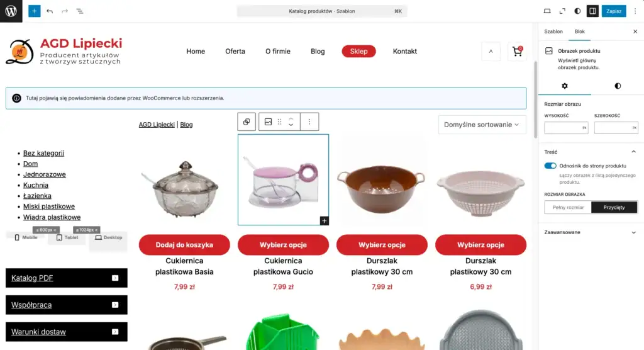Switch to the Szablon tab
Image resolution: width=644 pixels, height=350 pixels.
click(553, 31)
